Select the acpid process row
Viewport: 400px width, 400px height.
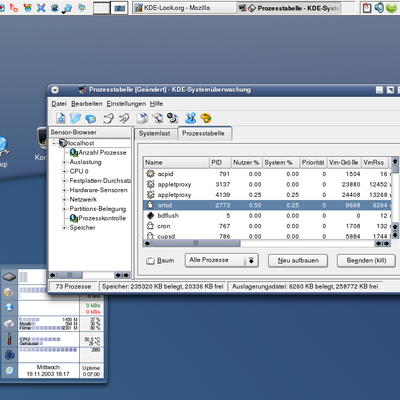pos(267,174)
